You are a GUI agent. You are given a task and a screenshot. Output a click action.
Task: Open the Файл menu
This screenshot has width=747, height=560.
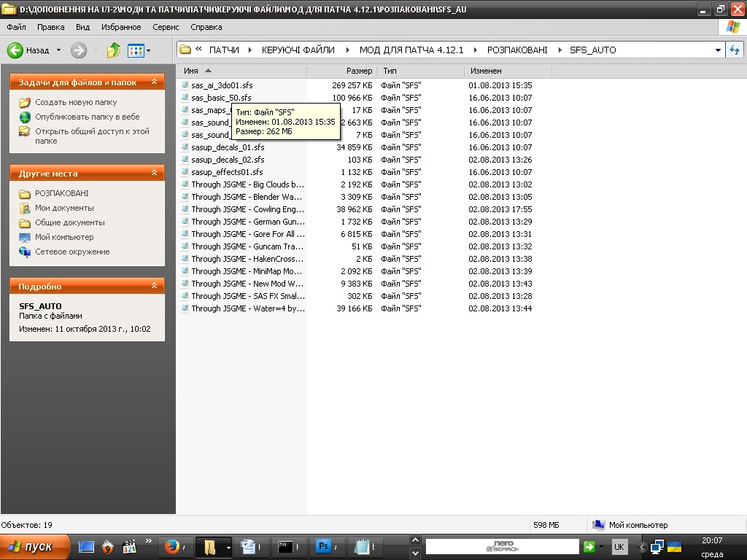(x=16, y=27)
